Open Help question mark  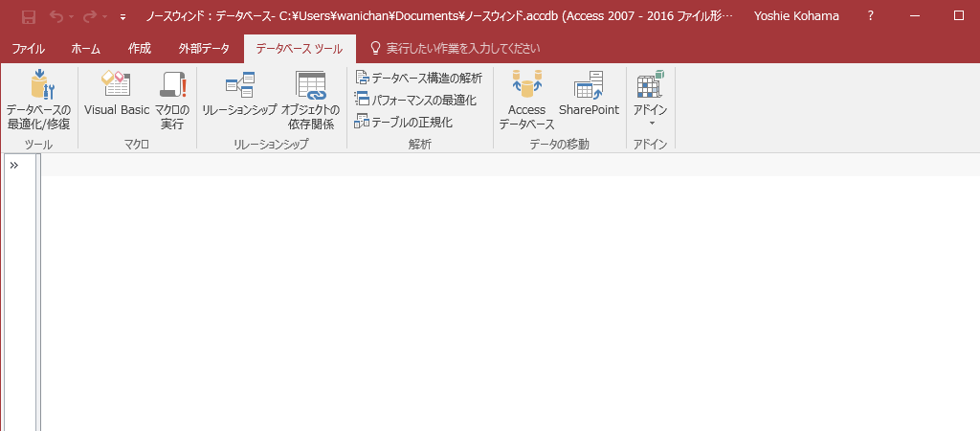pyautogui.click(x=871, y=16)
